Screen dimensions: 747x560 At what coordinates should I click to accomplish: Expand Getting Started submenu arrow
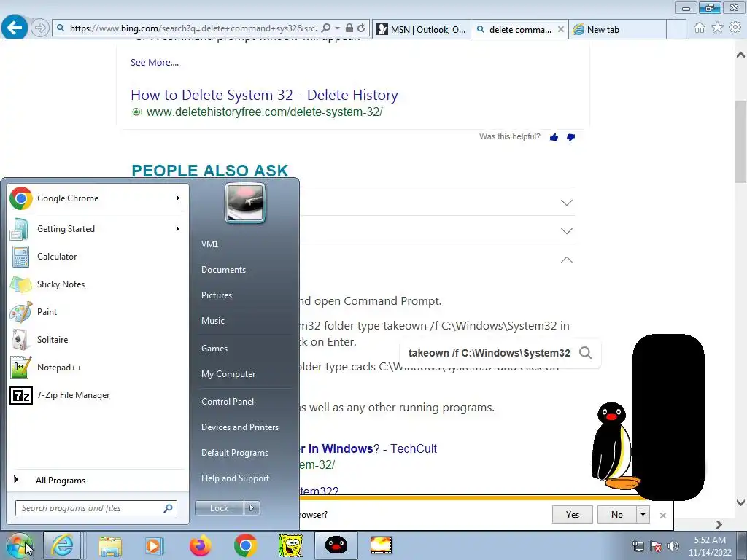(178, 228)
